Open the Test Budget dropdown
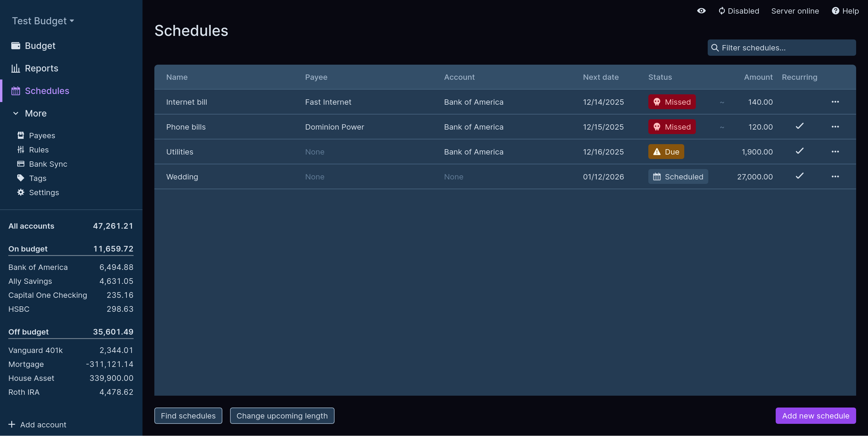868x436 pixels. pyautogui.click(x=42, y=20)
